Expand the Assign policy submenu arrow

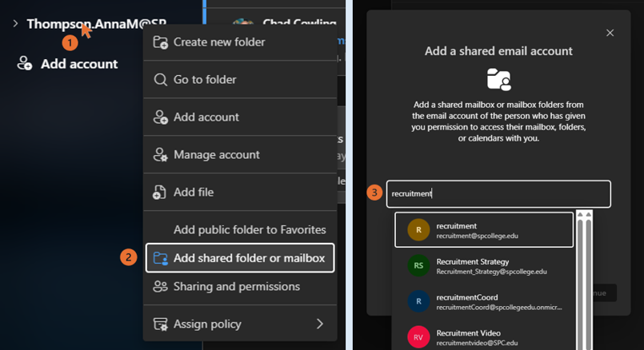pos(319,324)
